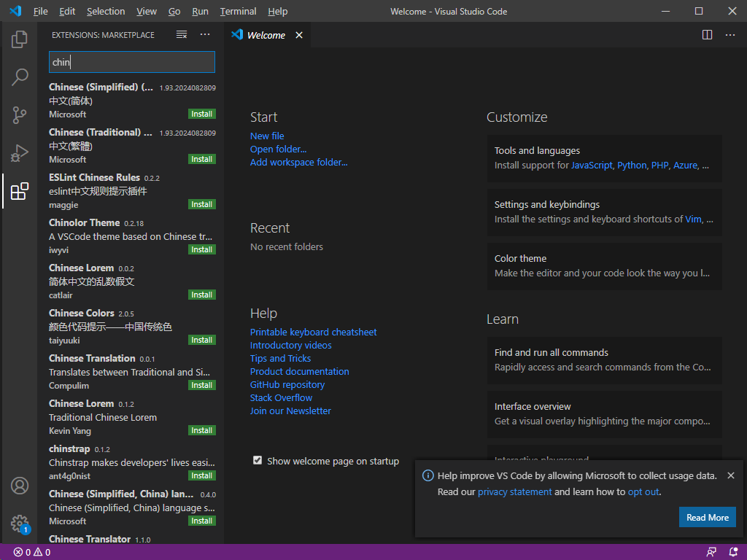Install Chinese (Simplified) language pack
This screenshot has width=747, height=560.
point(202,114)
